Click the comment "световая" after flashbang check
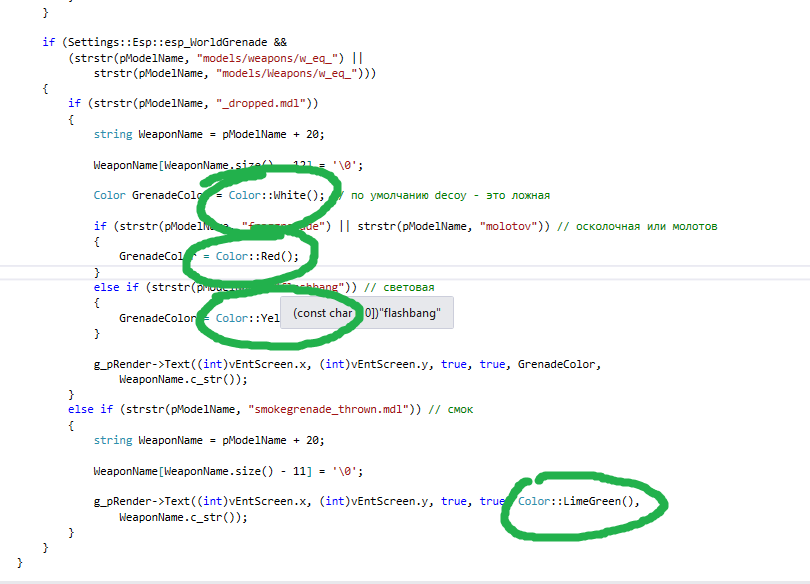810x584 pixels. coord(399,287)
